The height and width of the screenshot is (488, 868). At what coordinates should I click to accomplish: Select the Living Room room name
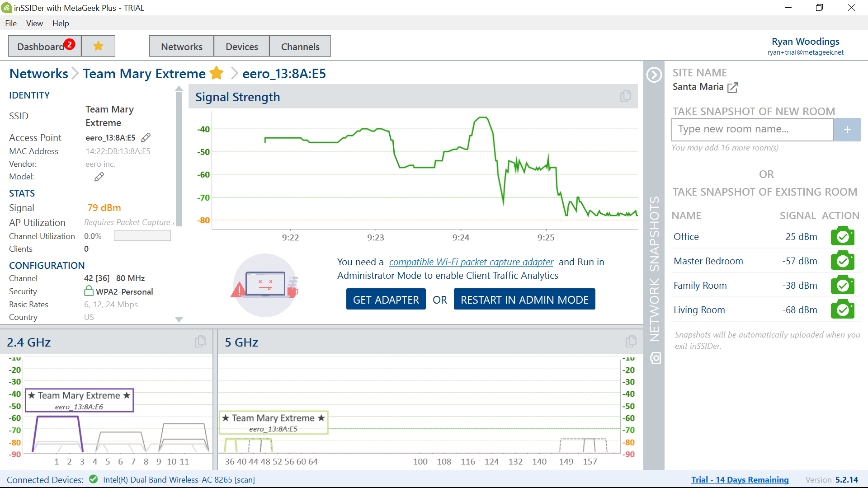(699, 310)
